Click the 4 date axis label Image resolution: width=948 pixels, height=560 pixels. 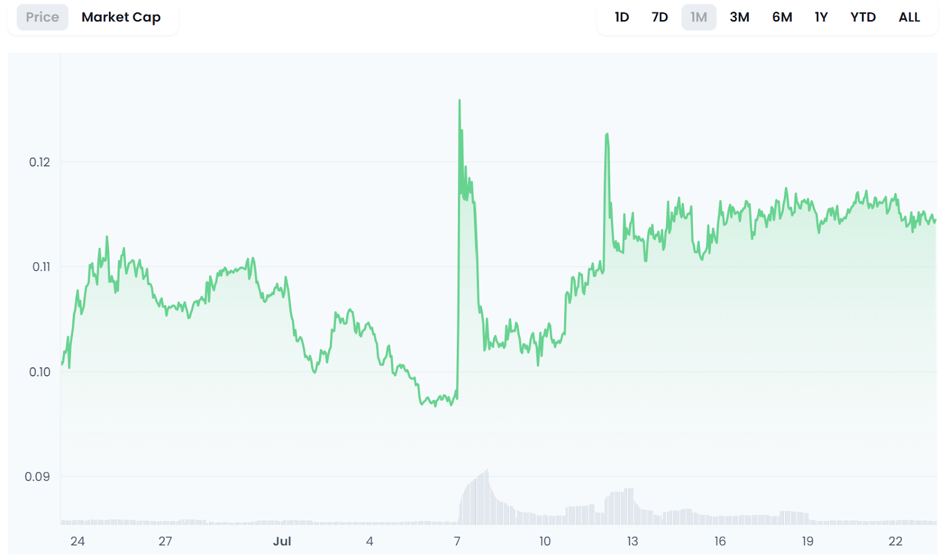click(370, 541)
